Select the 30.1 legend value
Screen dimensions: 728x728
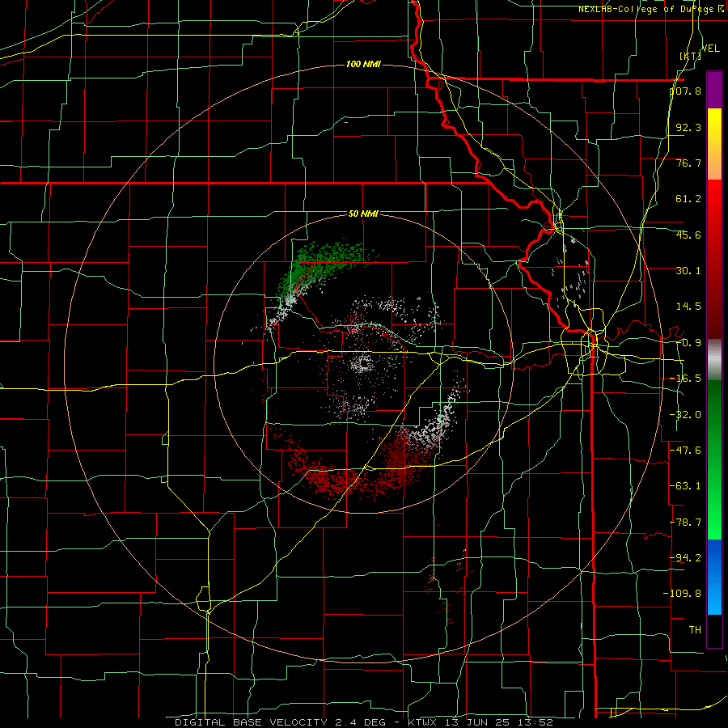[688, 271]
